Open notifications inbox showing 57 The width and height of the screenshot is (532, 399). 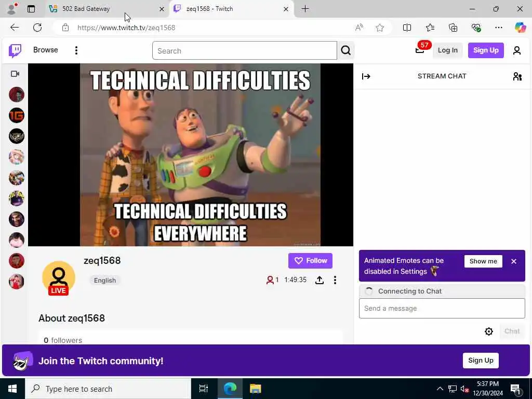420,50
